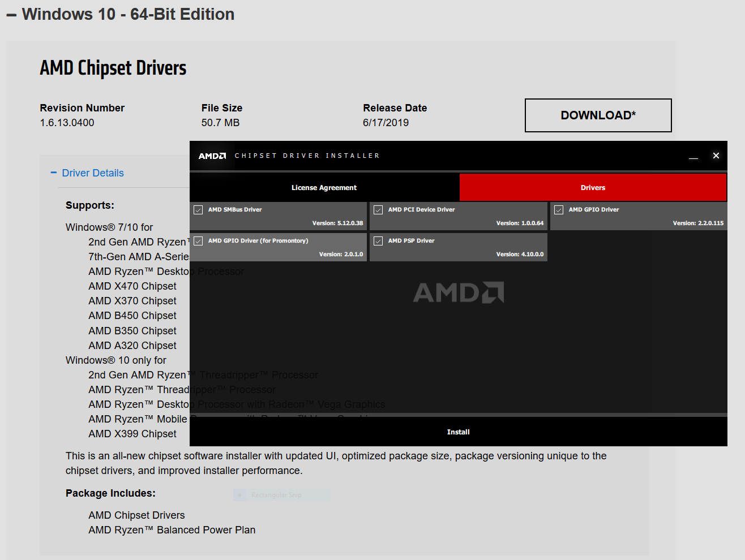Click the Windows® 10 only for line
Image resolution: width=745 pixels, height=560 pixels.
point(116,360)
